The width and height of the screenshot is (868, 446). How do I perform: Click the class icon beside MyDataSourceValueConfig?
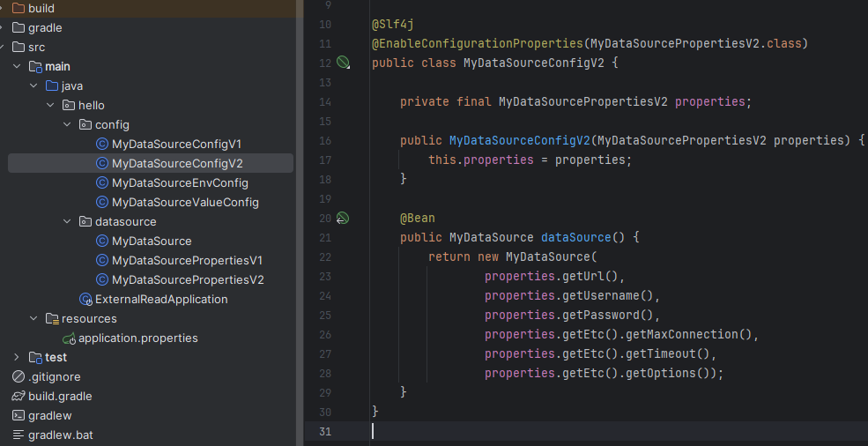102,202
